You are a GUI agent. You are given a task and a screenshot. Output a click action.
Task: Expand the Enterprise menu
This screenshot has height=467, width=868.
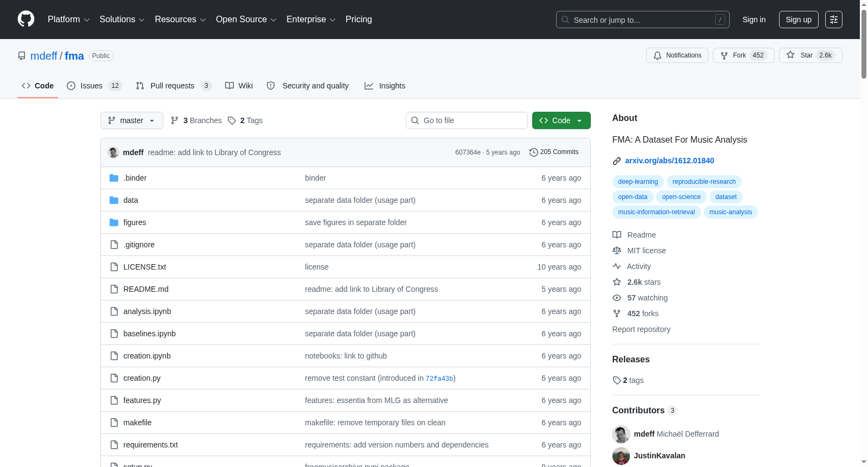click(311, 20)
